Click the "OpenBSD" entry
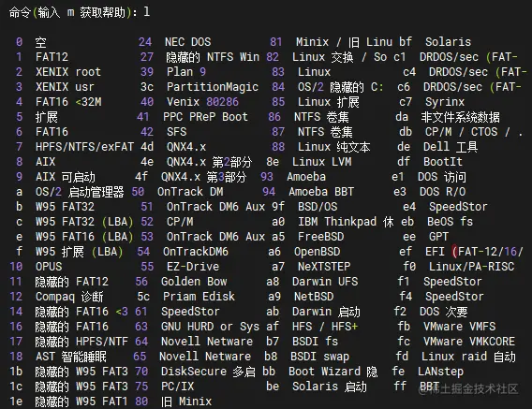The image size is (532, 409). coord(317,252)
